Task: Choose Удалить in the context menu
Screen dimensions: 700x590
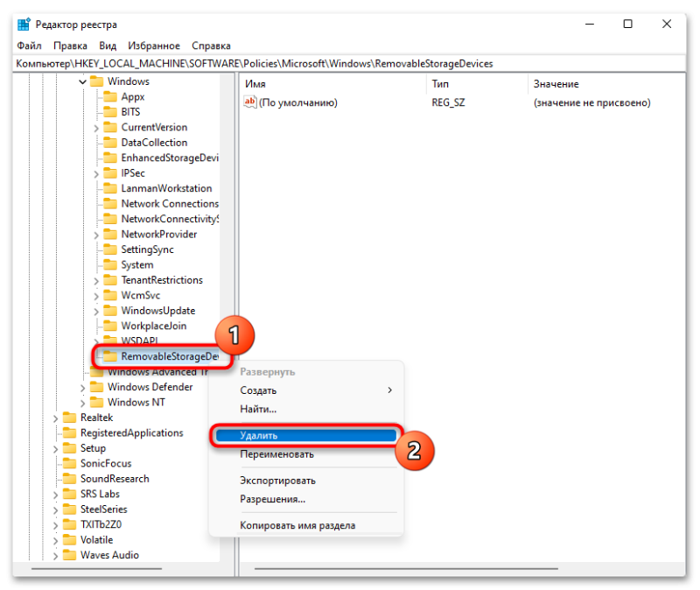Action: (306, 435)
